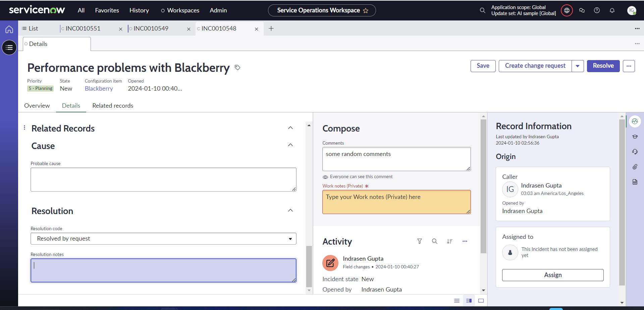This screenshot has height=310, width=644.
Task: Click the Create change request button
Action: (535, 66)
